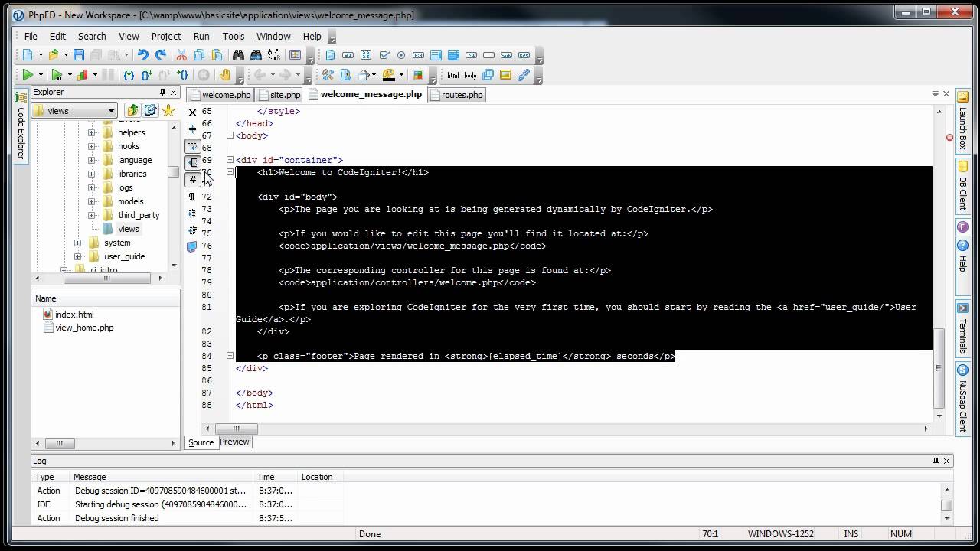Click the folder tree vertical scrollbar thumb

tap(174, 172)
